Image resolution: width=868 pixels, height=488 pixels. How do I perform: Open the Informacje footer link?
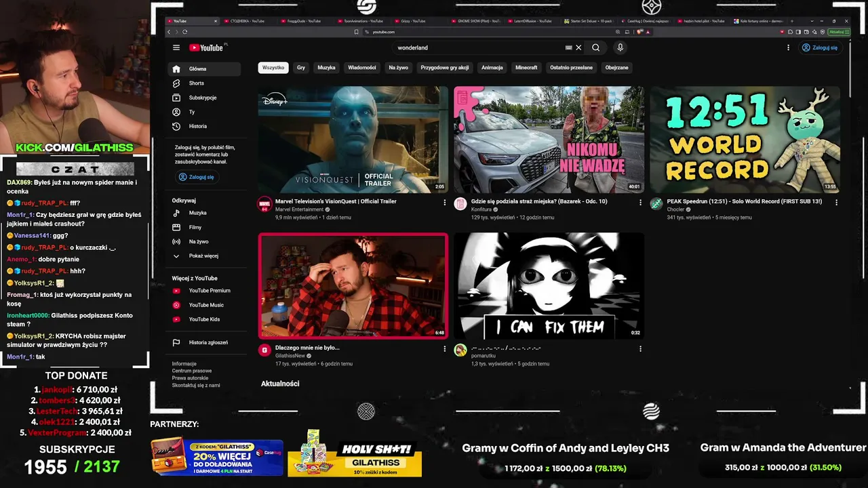point(184,364)
